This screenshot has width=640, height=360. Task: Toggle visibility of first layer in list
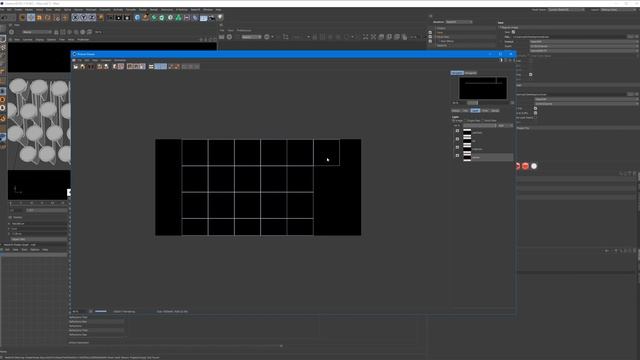(457, 131)
